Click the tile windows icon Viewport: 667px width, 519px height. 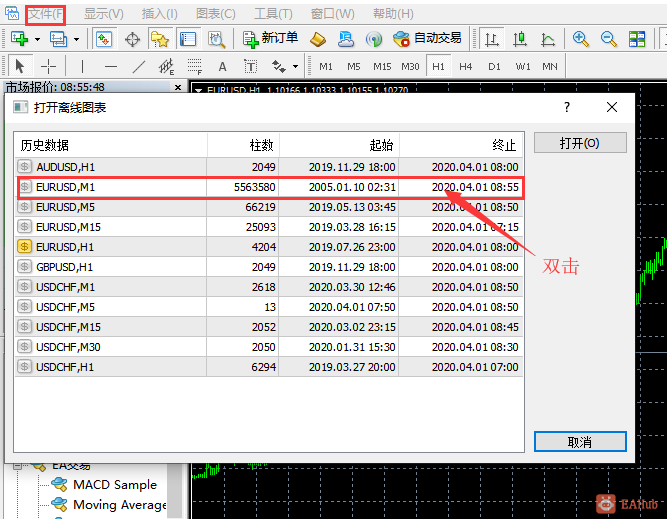[637, 39]
